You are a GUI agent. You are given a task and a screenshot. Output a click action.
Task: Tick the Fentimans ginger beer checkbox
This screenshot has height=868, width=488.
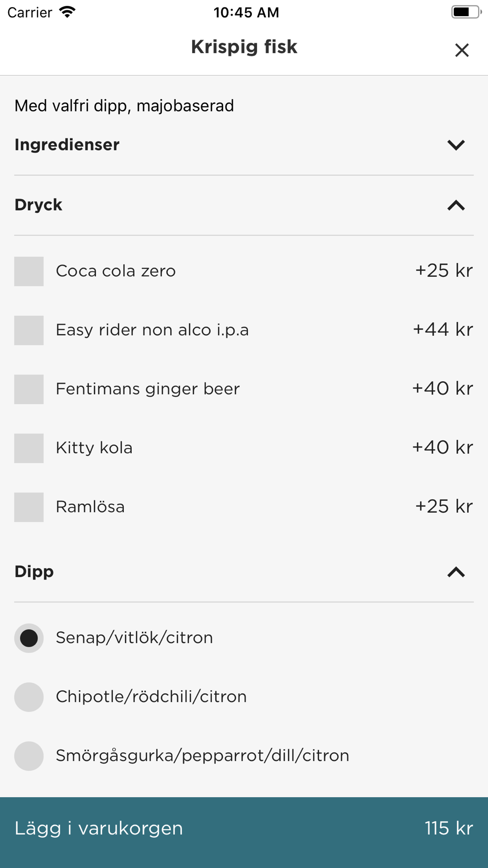(x=29, y=389)
